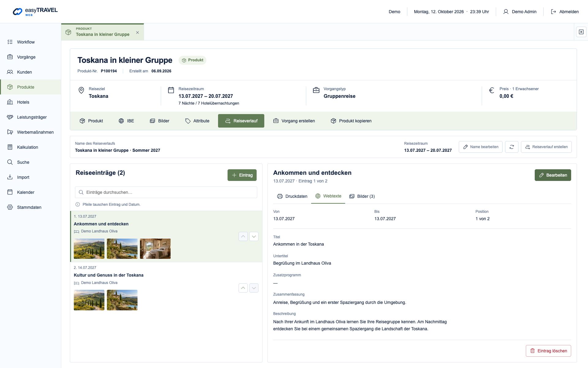Click Produkt kopieren
Viewport: 588px width, 368px height.
tap(351, 121)
